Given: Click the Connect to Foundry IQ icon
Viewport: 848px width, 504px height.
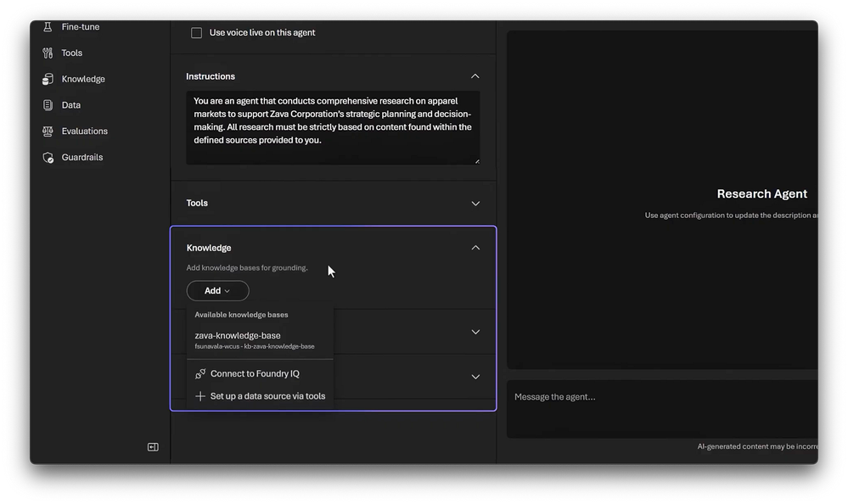Looking at the screenshot, I should click(200, 373).
